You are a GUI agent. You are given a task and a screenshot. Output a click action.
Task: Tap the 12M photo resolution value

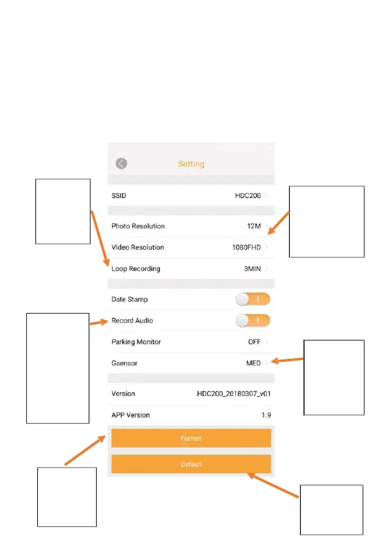pos(254,226)
